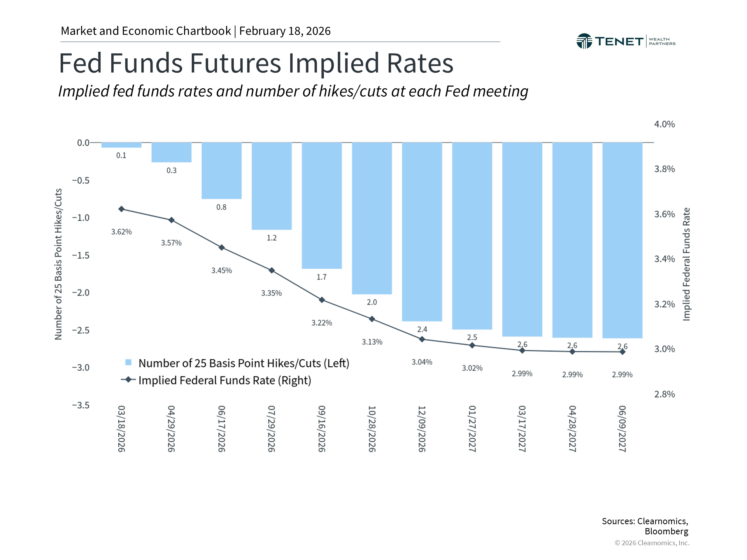Click the © 2026 Clearnomics, Inc. notice
This screenshot has width=747, height=560.
(652, 543)
